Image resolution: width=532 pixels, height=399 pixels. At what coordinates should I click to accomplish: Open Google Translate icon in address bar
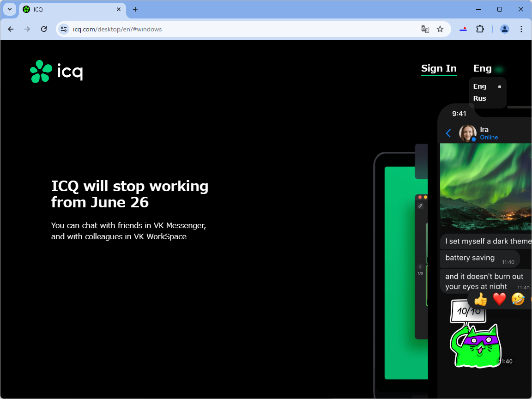425,29
